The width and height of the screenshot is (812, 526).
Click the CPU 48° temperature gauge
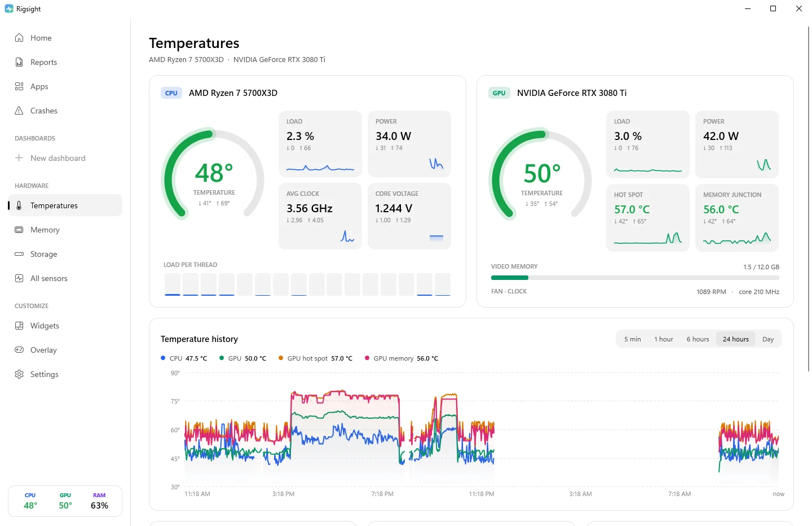pos(214,175)
